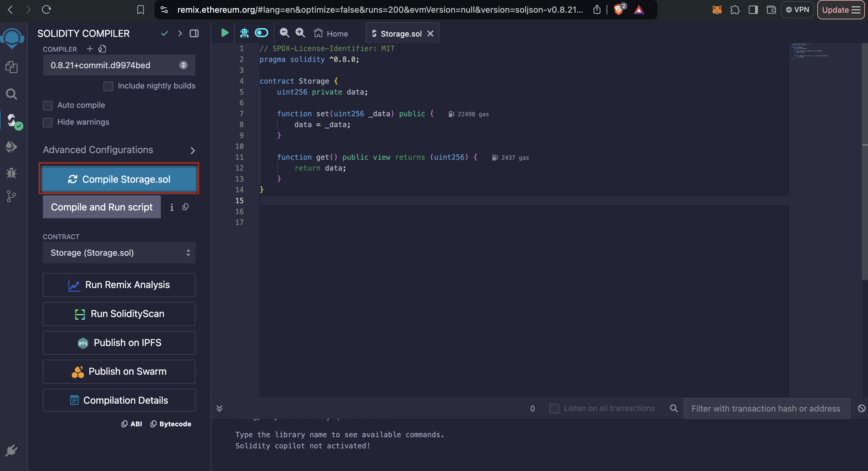This screenshot has width=868, height=471.
Task: Open Debugger bug icon in sidebar
Action: (x=11, y=173)
